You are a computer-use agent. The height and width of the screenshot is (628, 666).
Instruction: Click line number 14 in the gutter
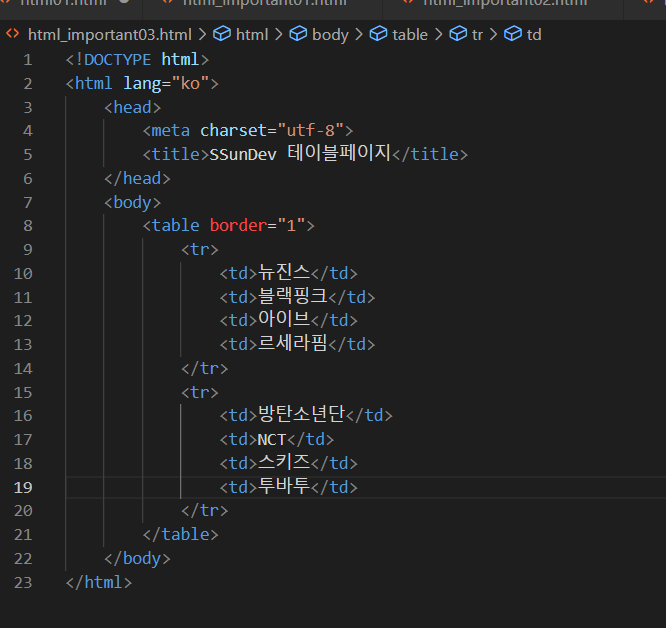point(23,369)
